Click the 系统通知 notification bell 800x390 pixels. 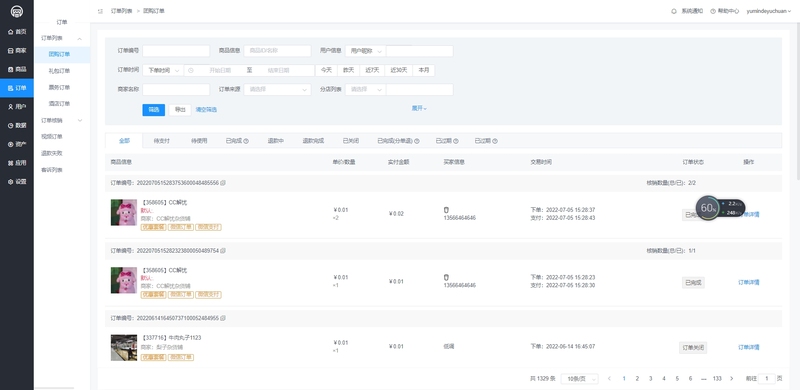[x=673, y=11]
